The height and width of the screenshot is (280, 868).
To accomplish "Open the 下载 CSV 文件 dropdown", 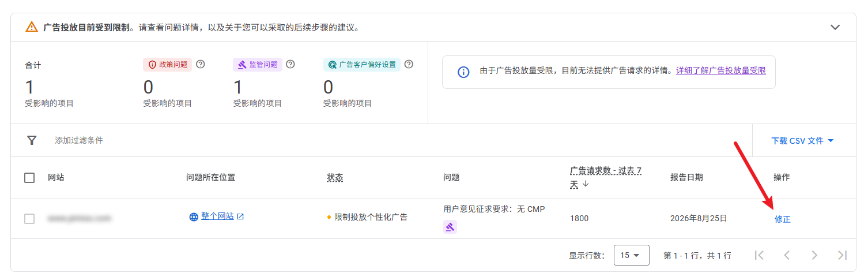I will (802, 140).
